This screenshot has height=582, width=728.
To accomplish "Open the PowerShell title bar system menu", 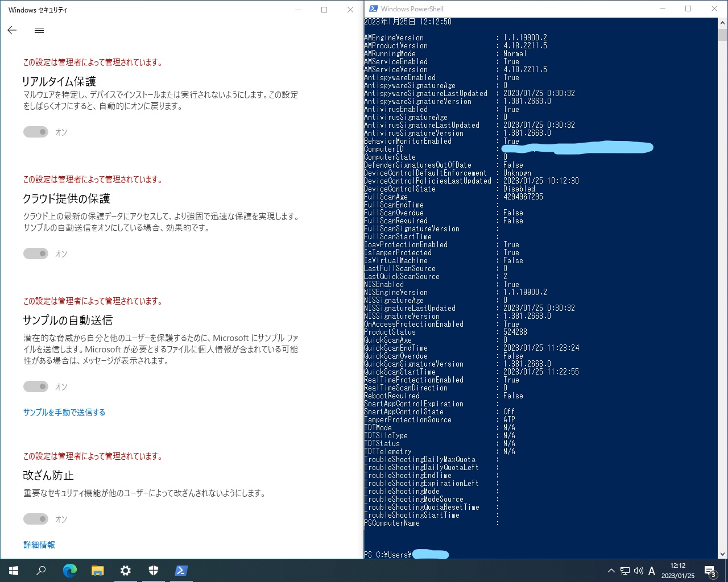I will click(374, 9).
